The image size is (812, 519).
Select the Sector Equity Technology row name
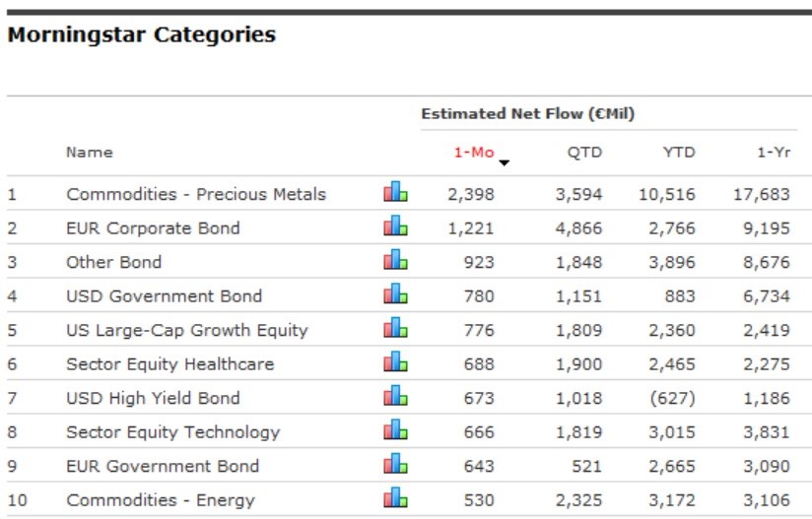[172, 432]
